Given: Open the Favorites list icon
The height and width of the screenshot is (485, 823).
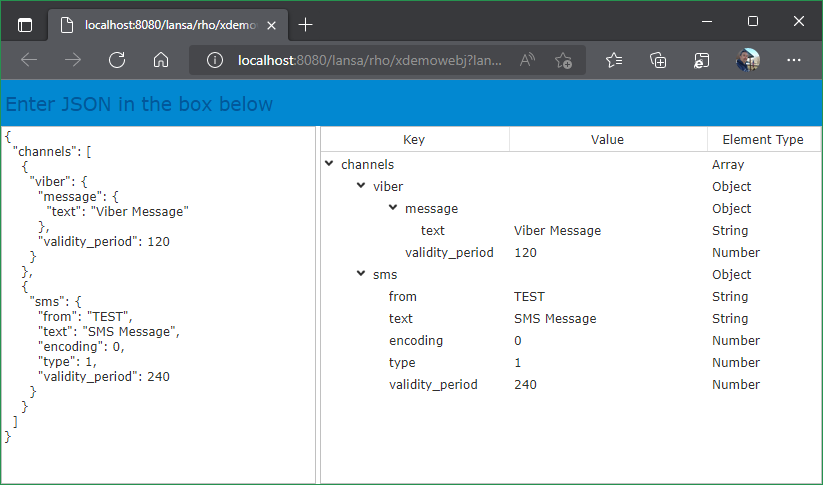Looking at the screenshot, I should point(614,60).
